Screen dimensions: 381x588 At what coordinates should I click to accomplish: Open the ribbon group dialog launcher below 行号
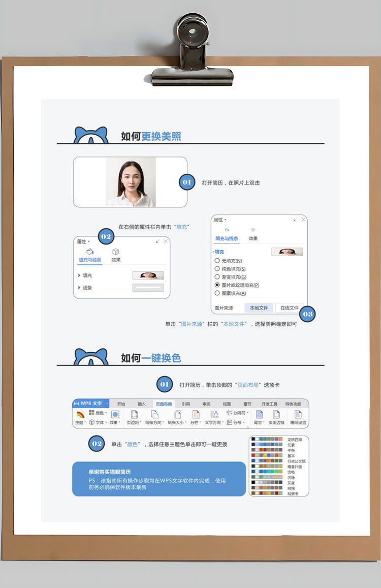pos(247,427)
